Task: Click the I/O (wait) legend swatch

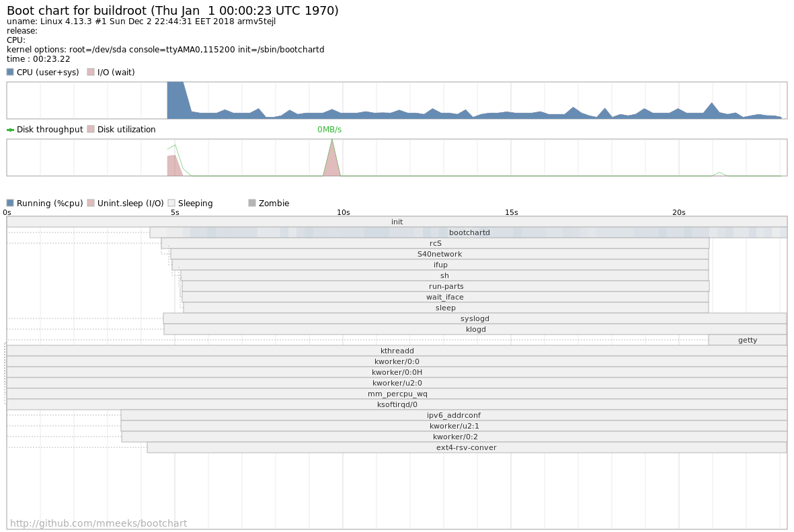Action: click(x=91, y=72)
